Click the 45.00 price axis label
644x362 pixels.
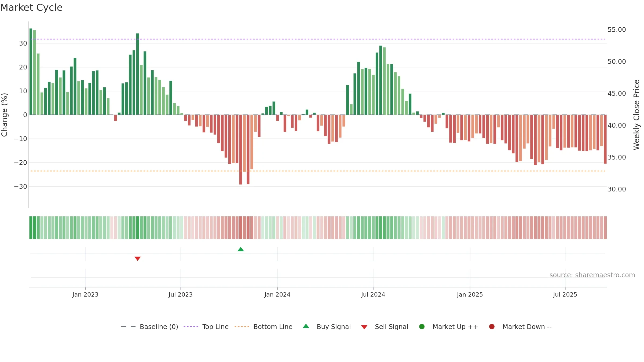(617, 93)
